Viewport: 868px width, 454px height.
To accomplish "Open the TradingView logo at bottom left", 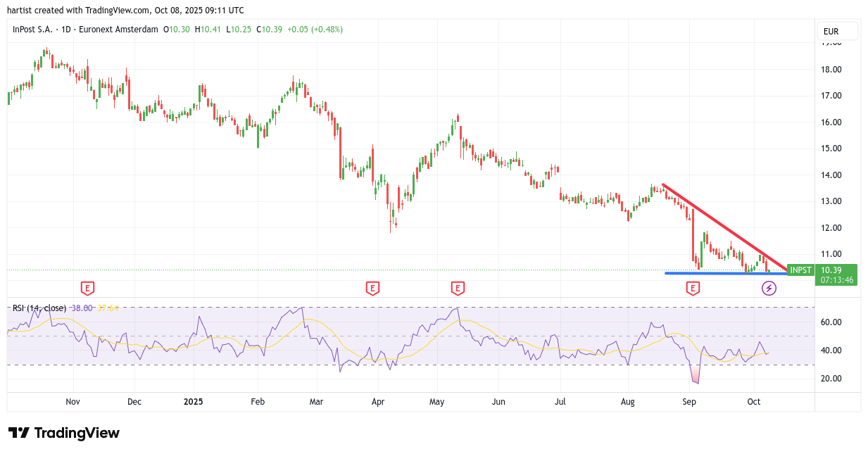I will 64,433.
